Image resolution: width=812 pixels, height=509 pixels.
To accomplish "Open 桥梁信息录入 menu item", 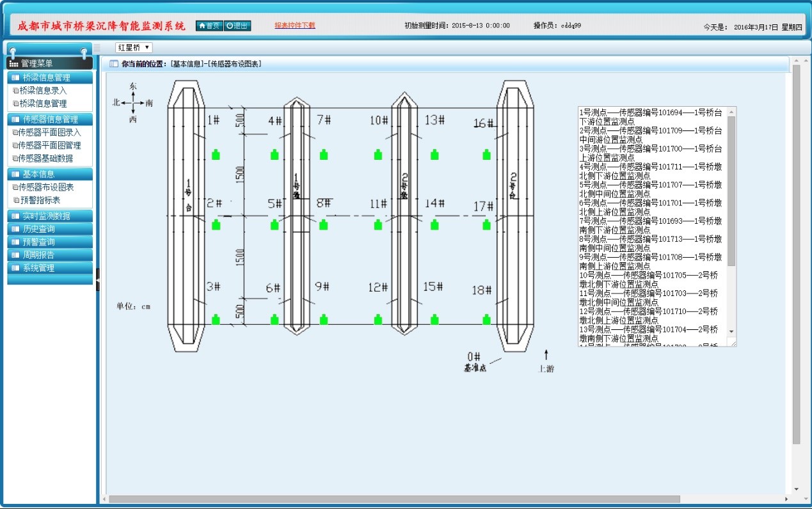I will [x=43, y=91].
